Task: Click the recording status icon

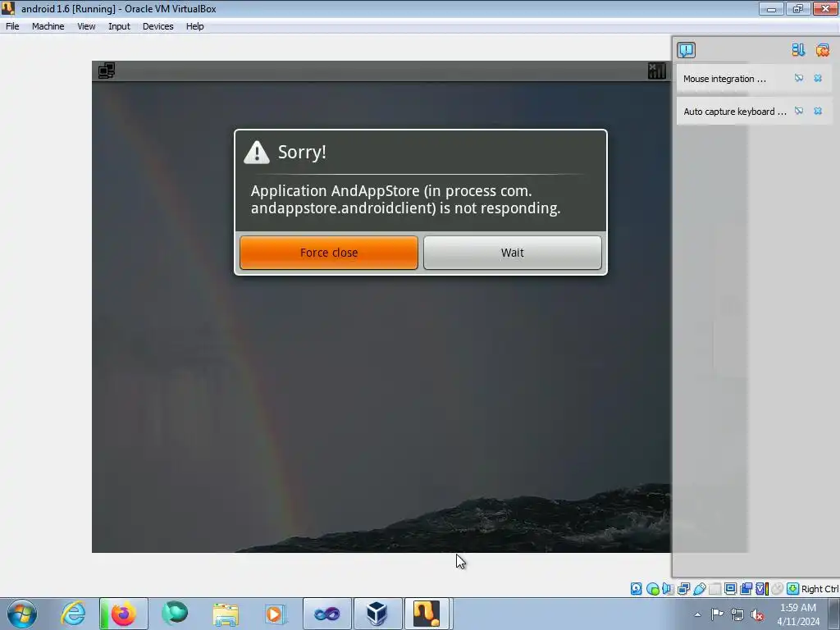Action: click(746, 589)
